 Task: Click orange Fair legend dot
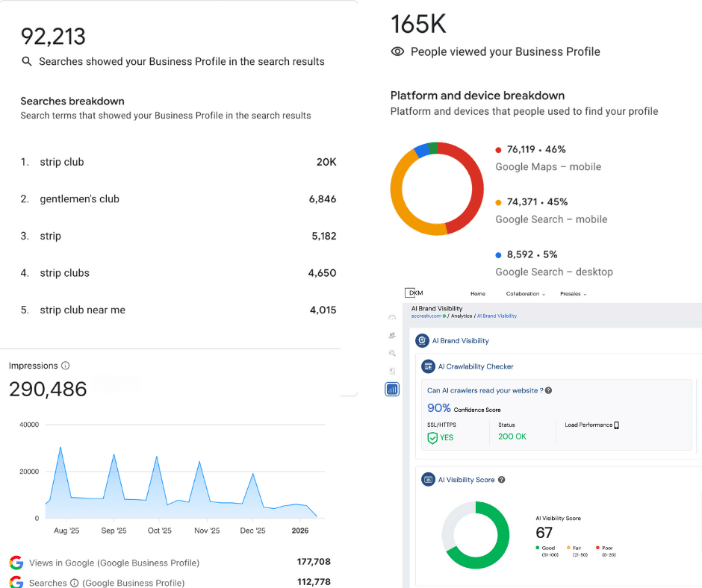pyautogui.click(x=568, y=547)
